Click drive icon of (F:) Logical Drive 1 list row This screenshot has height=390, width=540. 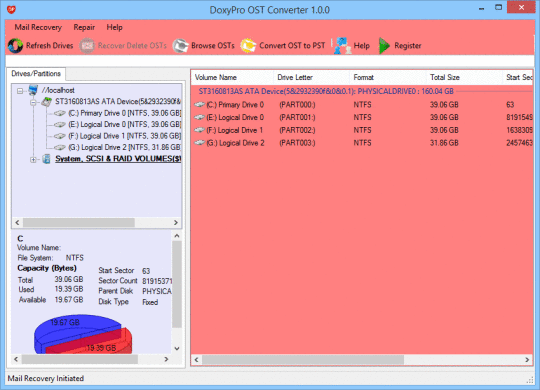click(x=199, y=130)
